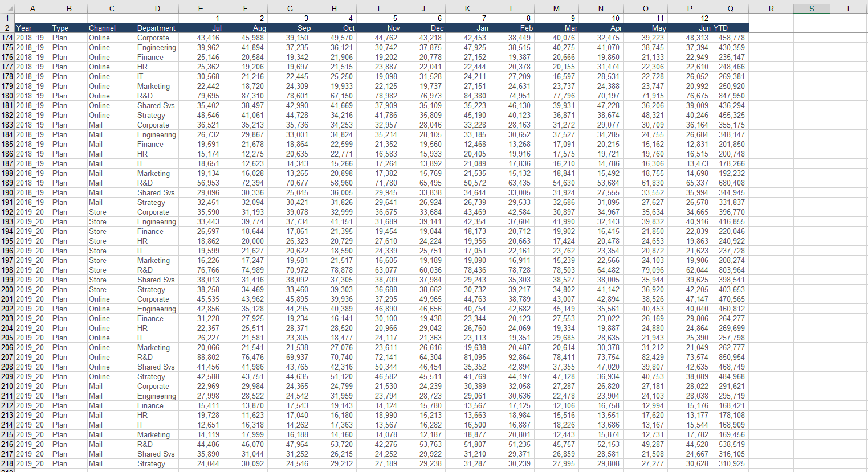The width and height of the screenshot is (868, 472).
Task: Select YTD value 850,954 in row 207
Action: [731, 357]
